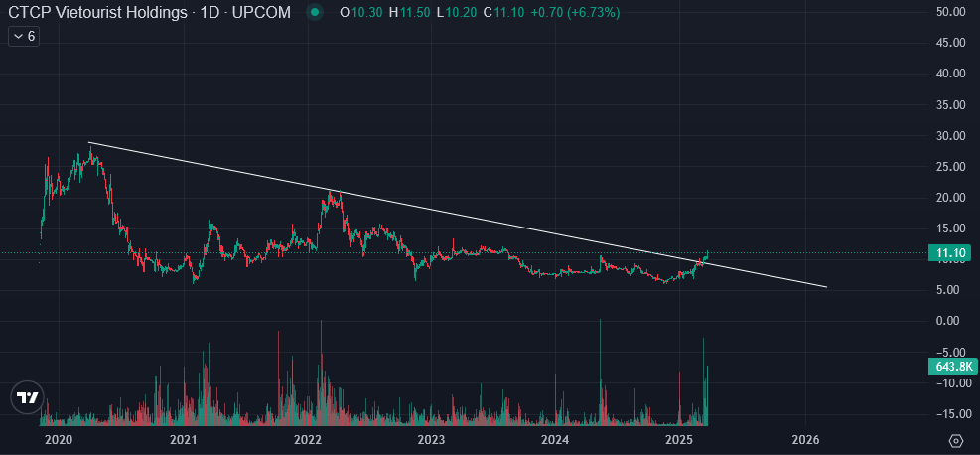Click the 35.00 price axis label

pos(952,104)
